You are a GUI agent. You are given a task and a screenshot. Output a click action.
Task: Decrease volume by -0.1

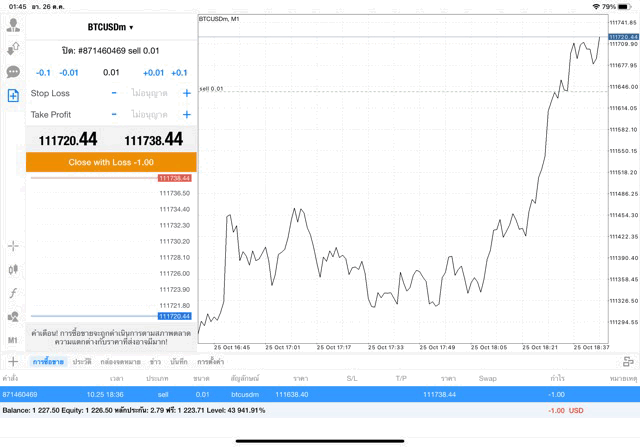point(43,72)
